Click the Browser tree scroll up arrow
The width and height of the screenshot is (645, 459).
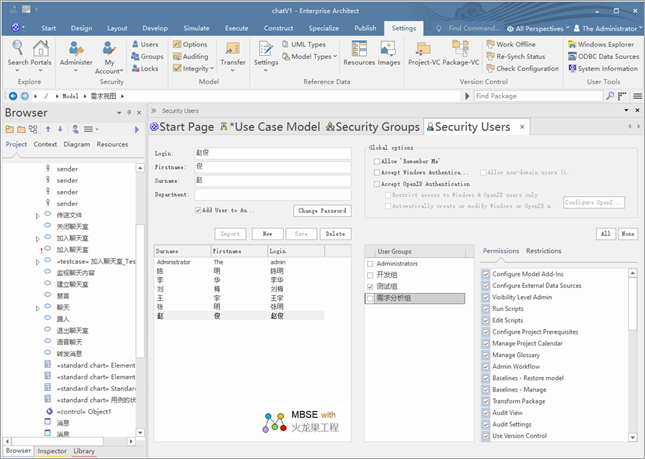pyautogui.click(x=140, y=168)
